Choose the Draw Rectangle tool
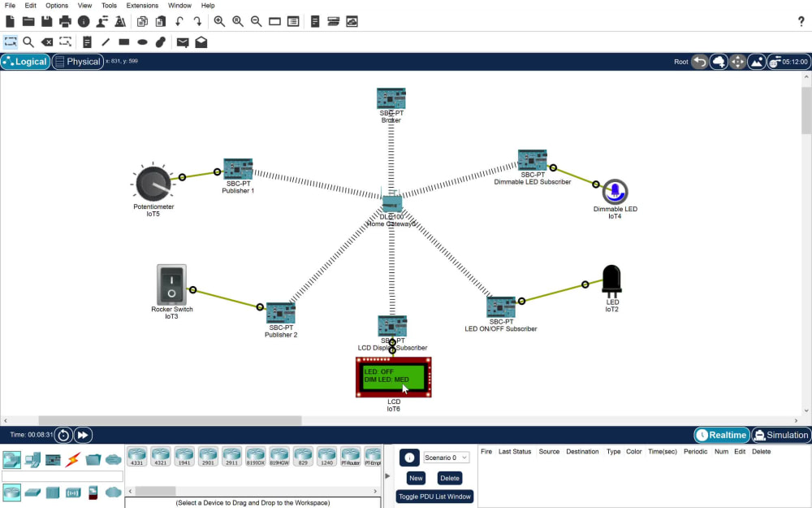 pos(123,42)
